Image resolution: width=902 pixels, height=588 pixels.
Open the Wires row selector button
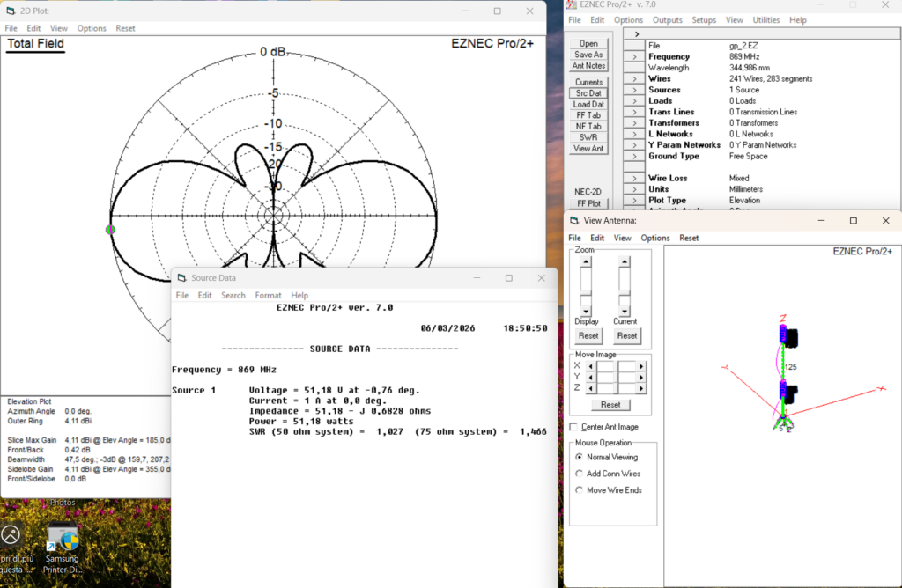pos(635,79)
